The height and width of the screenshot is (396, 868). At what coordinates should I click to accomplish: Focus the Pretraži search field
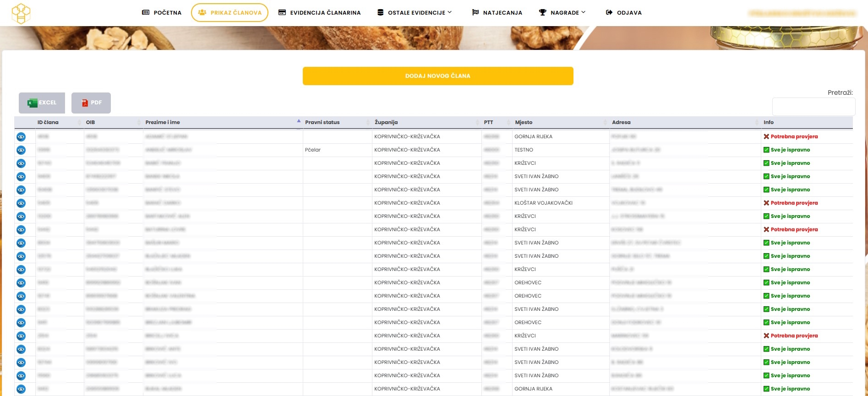(x=813, y=107)
